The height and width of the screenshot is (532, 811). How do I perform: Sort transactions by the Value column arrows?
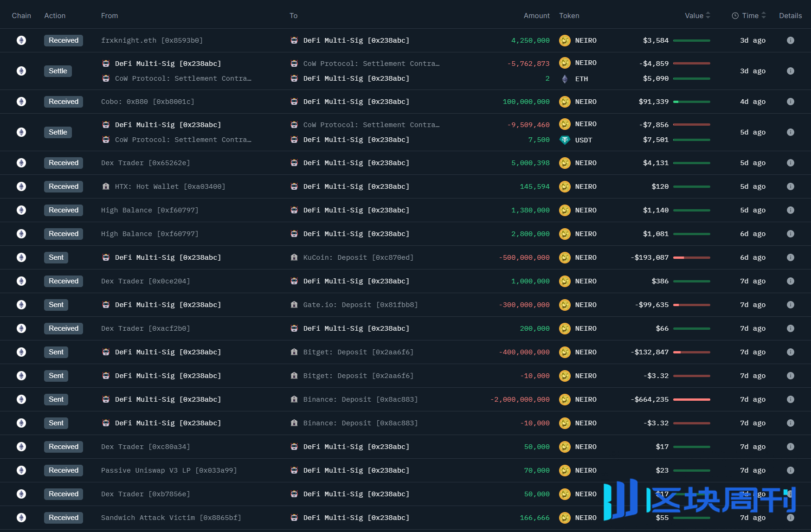pos(708,15)
